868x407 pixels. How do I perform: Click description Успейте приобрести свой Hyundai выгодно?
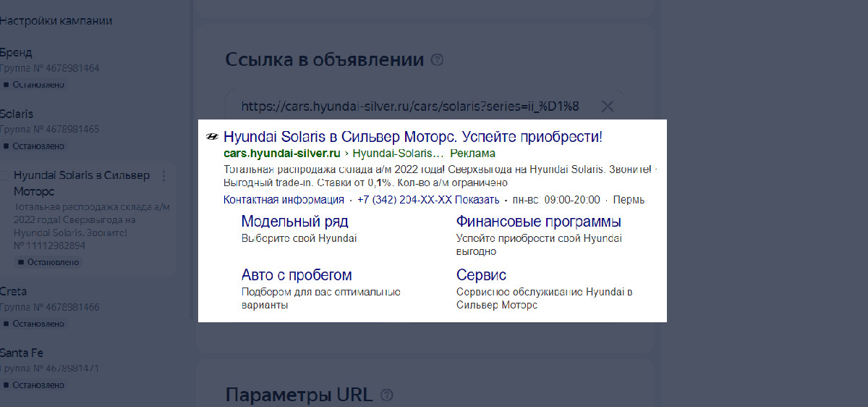[x=539, y=245]
